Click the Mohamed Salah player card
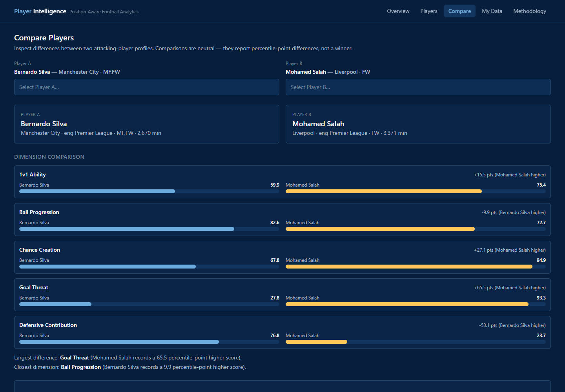 point(418,124)
